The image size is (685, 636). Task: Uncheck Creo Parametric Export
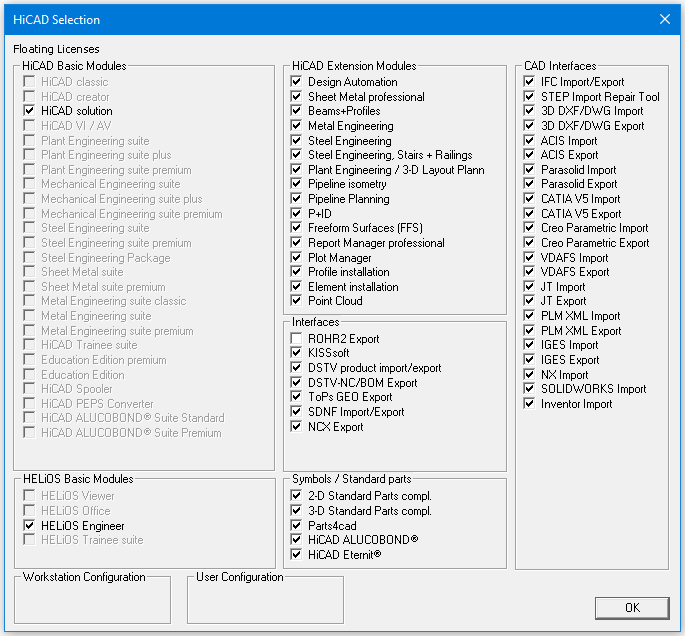click(529, 242)
